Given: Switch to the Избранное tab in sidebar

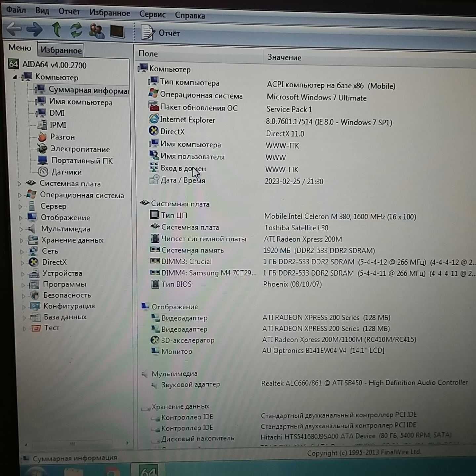Looking at the screenshot, I should [x=61, y=50].
